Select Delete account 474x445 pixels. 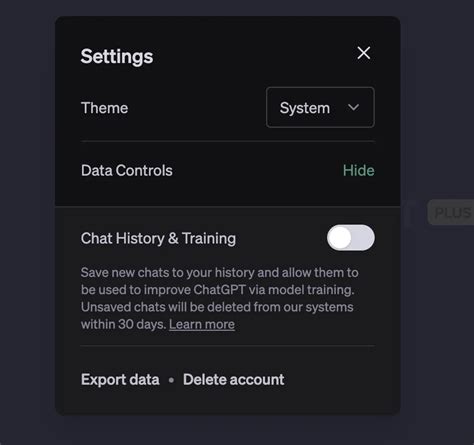[x=234, y=380]
